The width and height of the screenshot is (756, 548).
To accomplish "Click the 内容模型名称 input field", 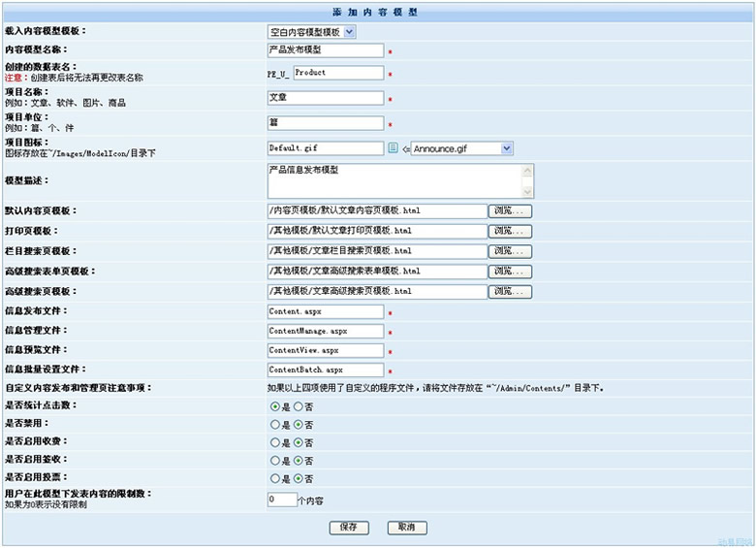I will pyautogui.click(x=326, y=50).
